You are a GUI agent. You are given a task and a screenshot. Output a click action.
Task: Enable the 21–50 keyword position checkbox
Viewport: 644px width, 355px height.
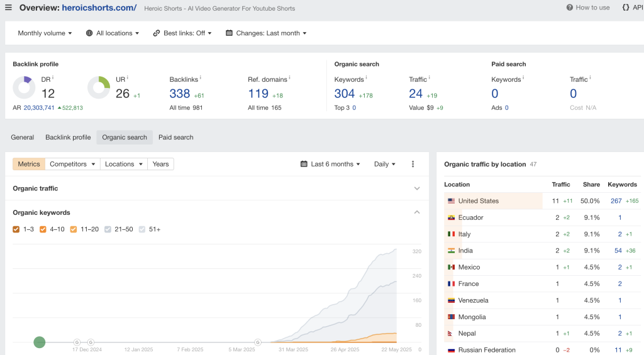(108, 229)
